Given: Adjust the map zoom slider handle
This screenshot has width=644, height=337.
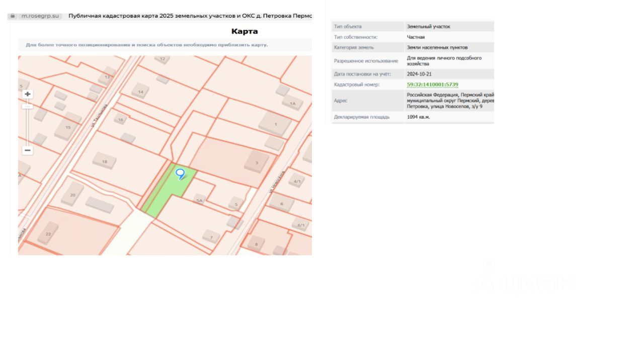Looking at the screenshot, I should (x=28, y=106).
